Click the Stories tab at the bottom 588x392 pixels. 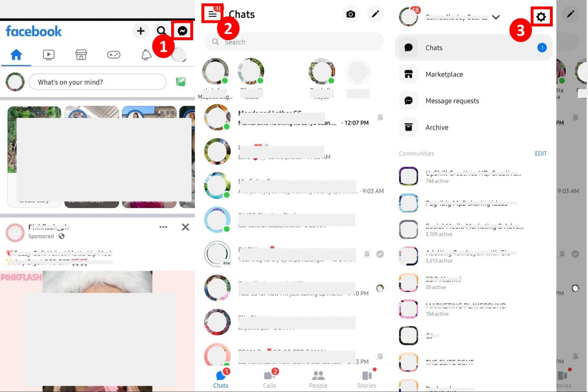click(367, 378)
